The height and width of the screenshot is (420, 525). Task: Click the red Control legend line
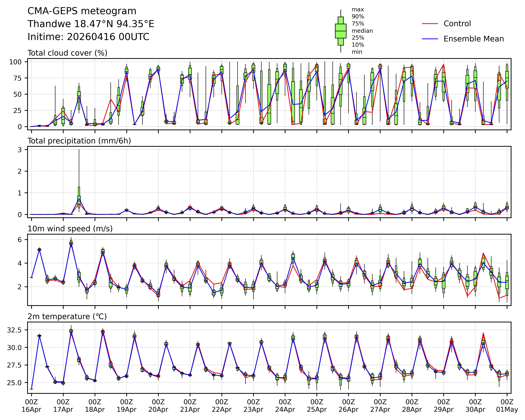(x=430, y=24)
